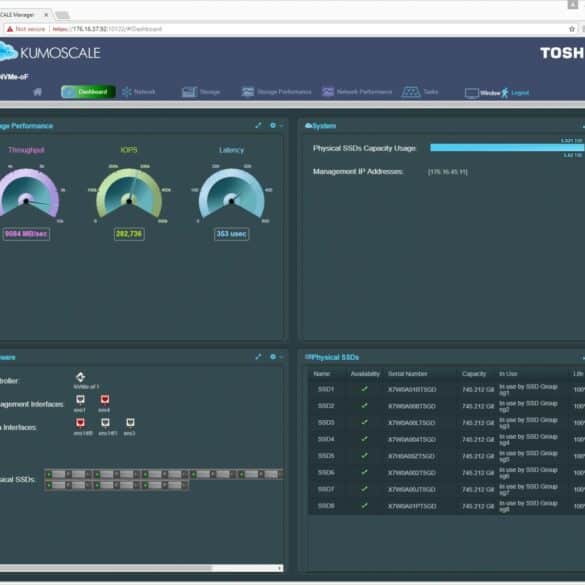This screenshot has width=585, height=585.
Task: Click the browser address bar URL
Action: (x=107, y=29)
